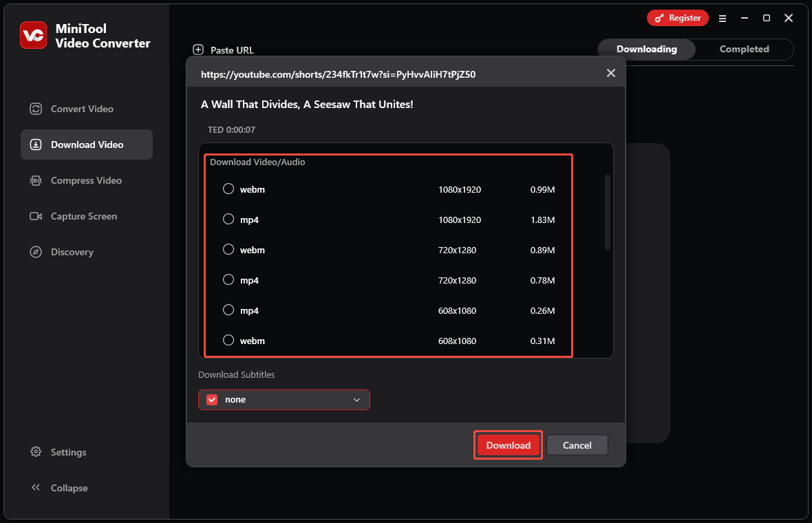The width and height of the screenshot is (812, 523).
Task: Minimize the MiniTool window
Action: tap(744, 18)
